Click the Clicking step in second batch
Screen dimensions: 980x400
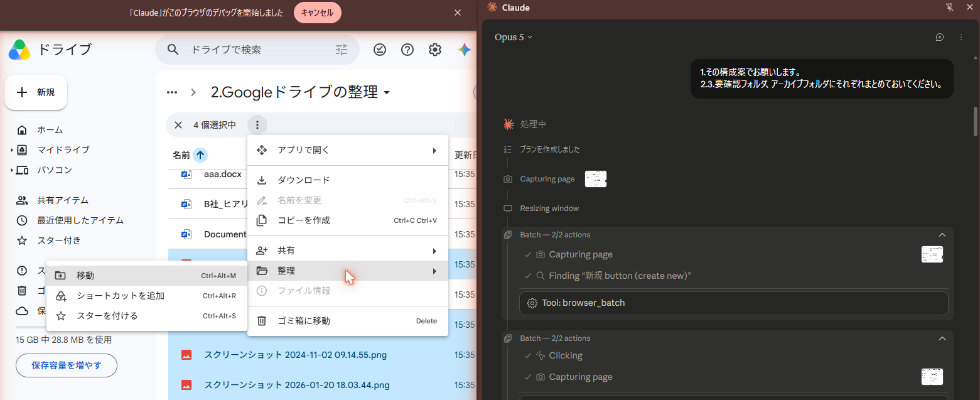(x=566, y=355)
